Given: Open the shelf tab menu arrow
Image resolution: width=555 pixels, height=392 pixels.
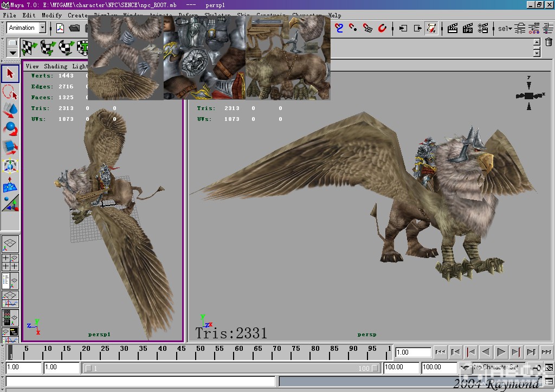Looking at the screenshot, I should [12, 53].
